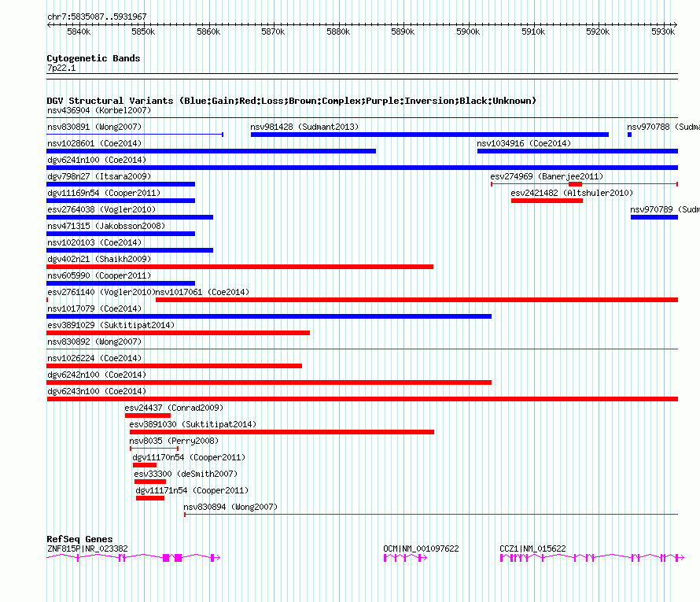Click the 7p22.1 cytogenetic band label

(61, 68)
